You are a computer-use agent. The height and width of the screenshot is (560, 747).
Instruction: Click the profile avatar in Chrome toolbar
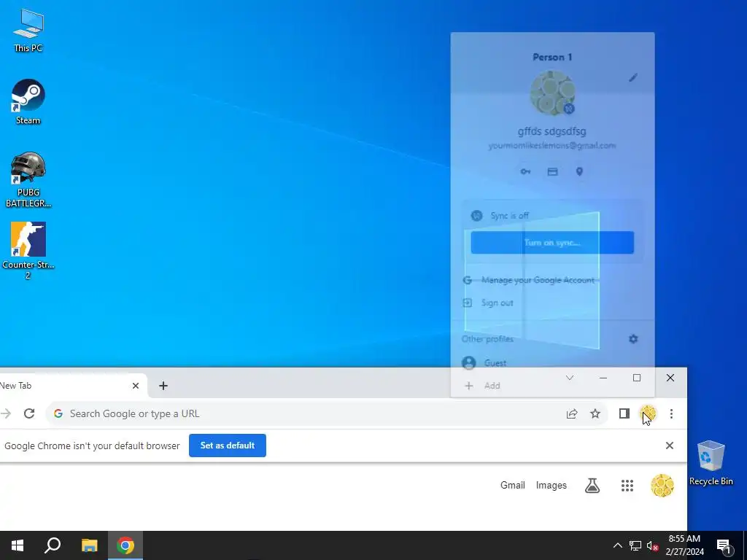[x=648, y=414]
